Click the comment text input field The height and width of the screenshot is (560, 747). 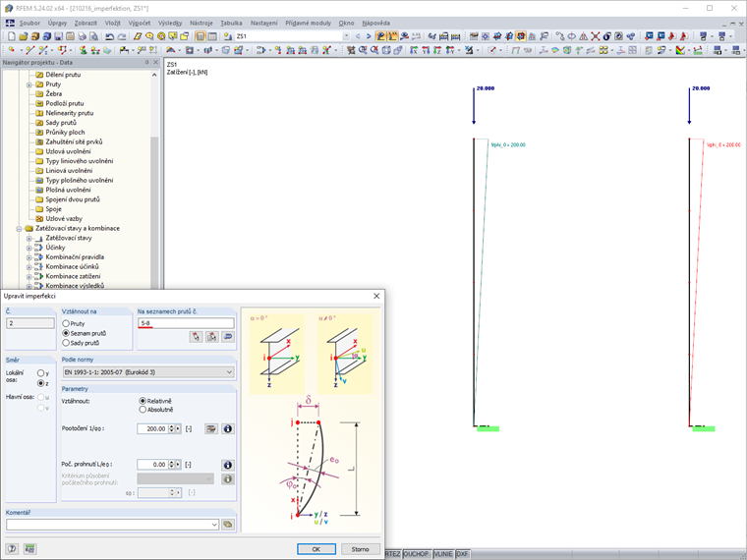(x=108, y=525)
